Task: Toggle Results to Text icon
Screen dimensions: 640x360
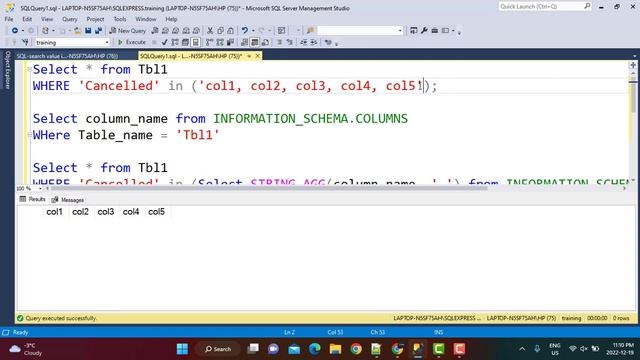Action: (x=244, y=42)
